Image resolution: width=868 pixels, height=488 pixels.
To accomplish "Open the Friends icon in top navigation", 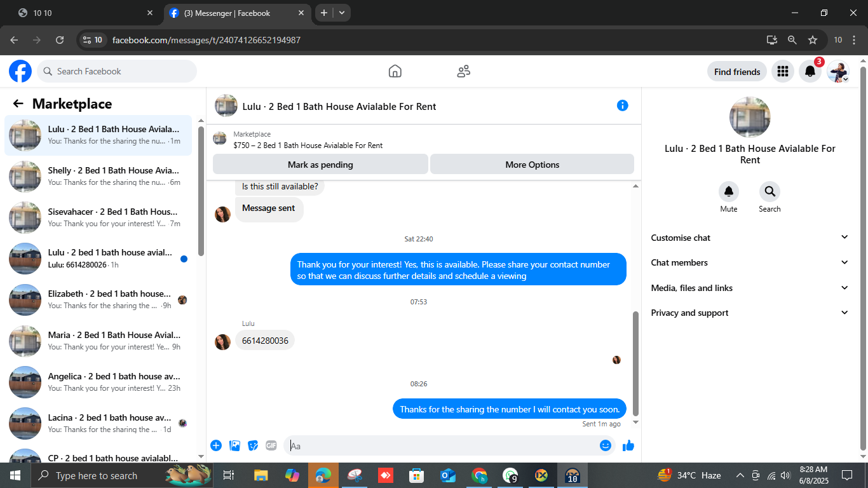I will point(464,71).
